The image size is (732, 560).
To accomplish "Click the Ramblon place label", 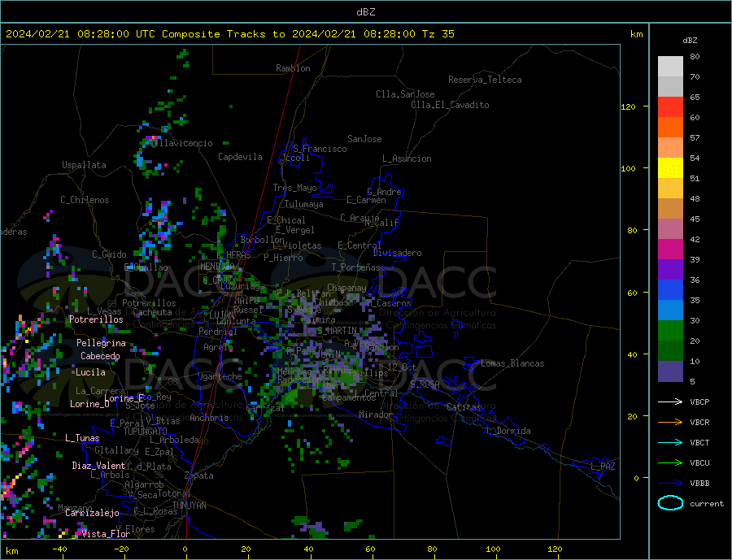I will (x=293, y=68).
